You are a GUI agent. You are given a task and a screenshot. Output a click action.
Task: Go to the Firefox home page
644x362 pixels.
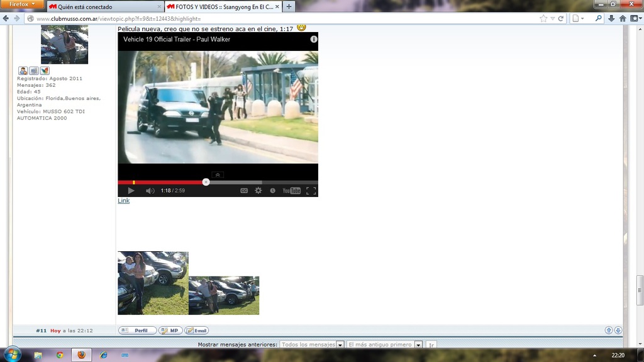(623, 18)
